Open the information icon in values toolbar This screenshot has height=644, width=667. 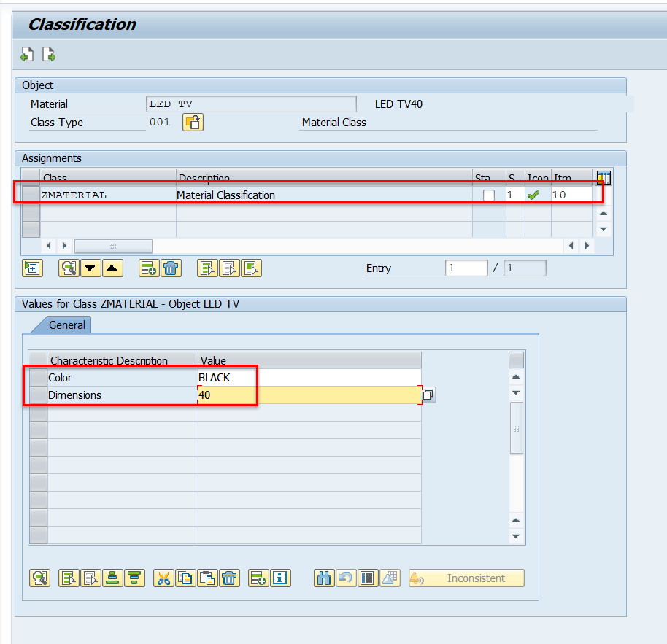pyautogui.click(x=280, y=578)
